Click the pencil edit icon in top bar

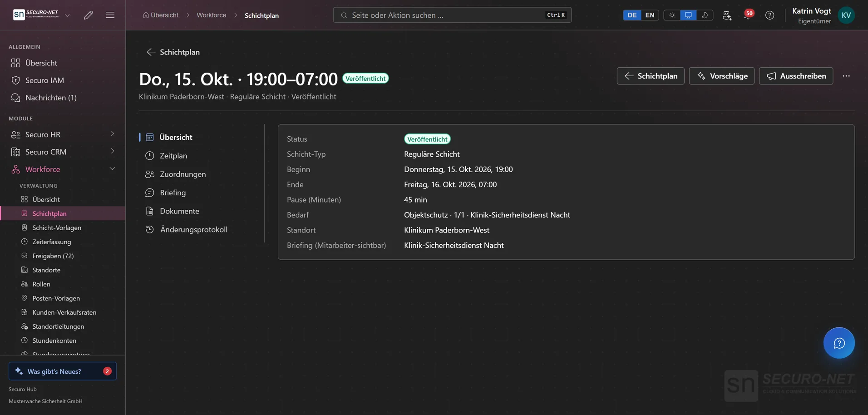coord(89,15)
